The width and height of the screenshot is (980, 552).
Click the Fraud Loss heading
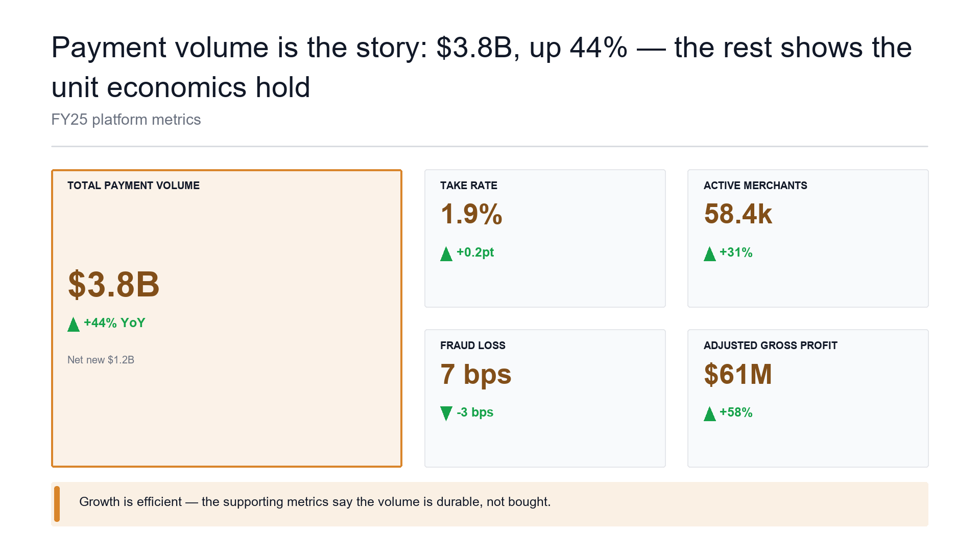tap(473, 346)
